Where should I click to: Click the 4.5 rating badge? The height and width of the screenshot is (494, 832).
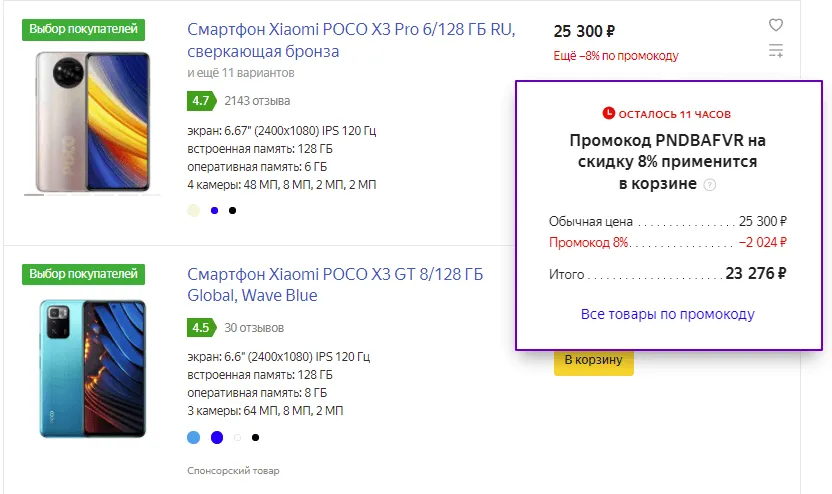[x=200, y=327]
